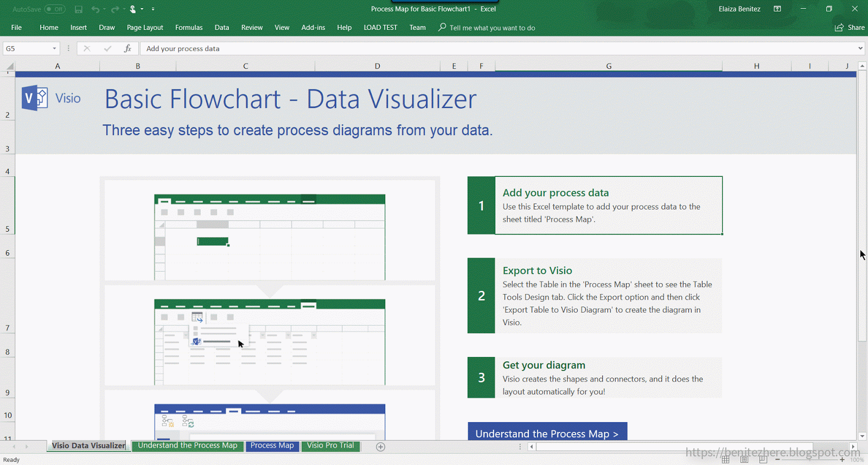Image resolution: width=868 pixels, height=465 pixels.
Task: Click the Export to Visio step cell
Action: [x=609, y=296]
